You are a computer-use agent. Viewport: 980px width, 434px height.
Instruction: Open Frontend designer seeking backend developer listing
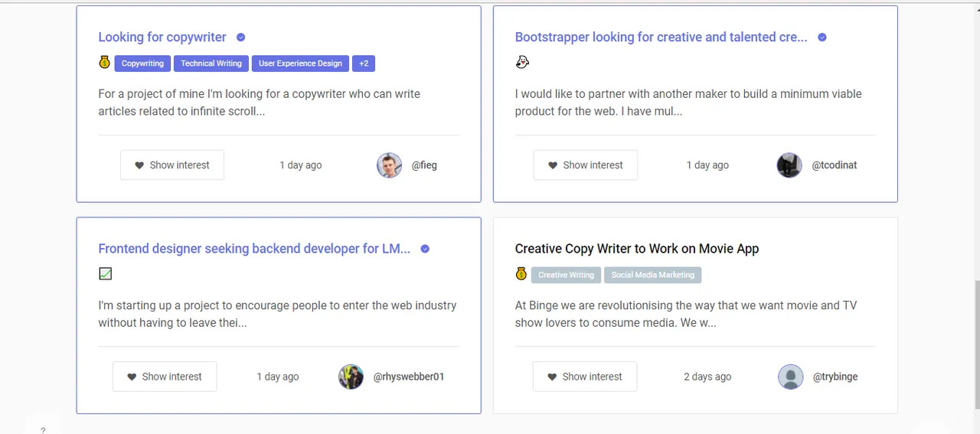(254, 249)
